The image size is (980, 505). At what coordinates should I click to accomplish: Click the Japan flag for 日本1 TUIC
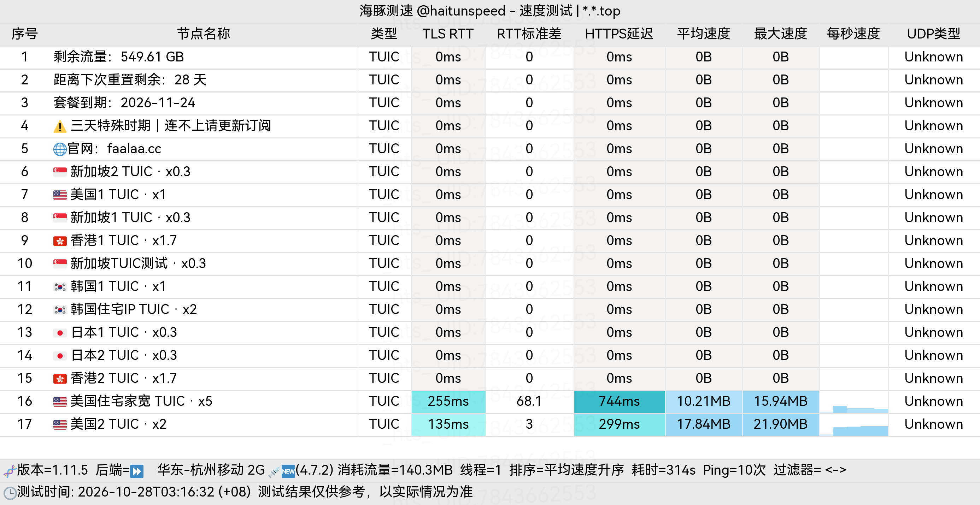(x=60, y=333)
